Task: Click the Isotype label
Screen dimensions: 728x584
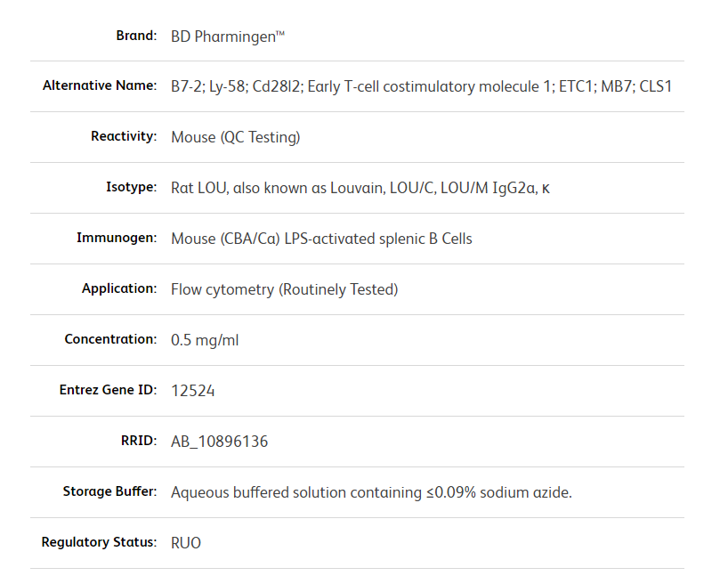Action: 131,188
